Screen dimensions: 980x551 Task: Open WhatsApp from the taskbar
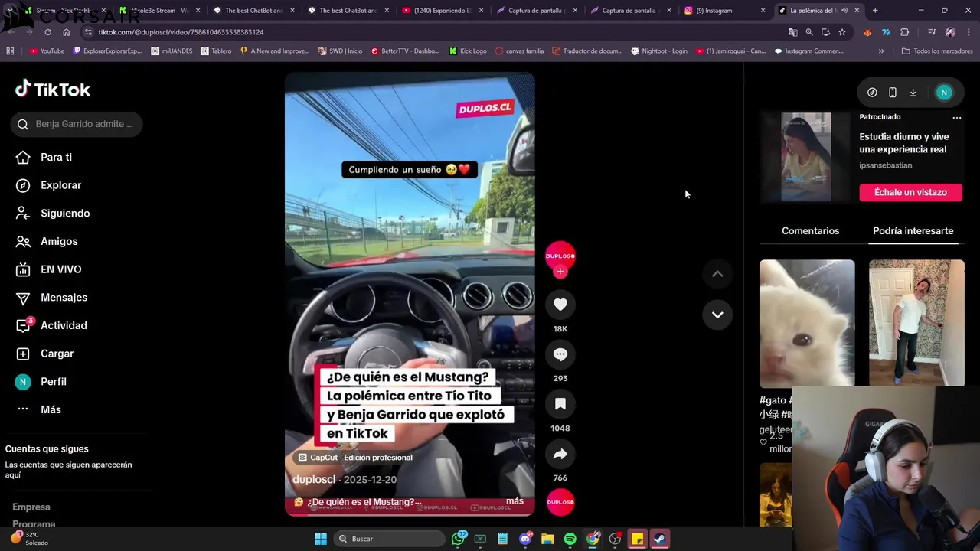tap(459, 539)
